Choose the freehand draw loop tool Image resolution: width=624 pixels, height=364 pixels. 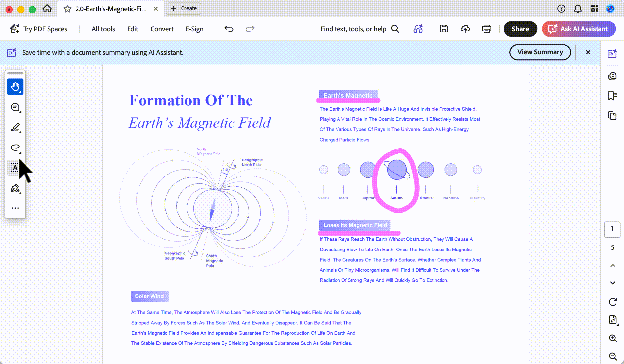point(15,148)
